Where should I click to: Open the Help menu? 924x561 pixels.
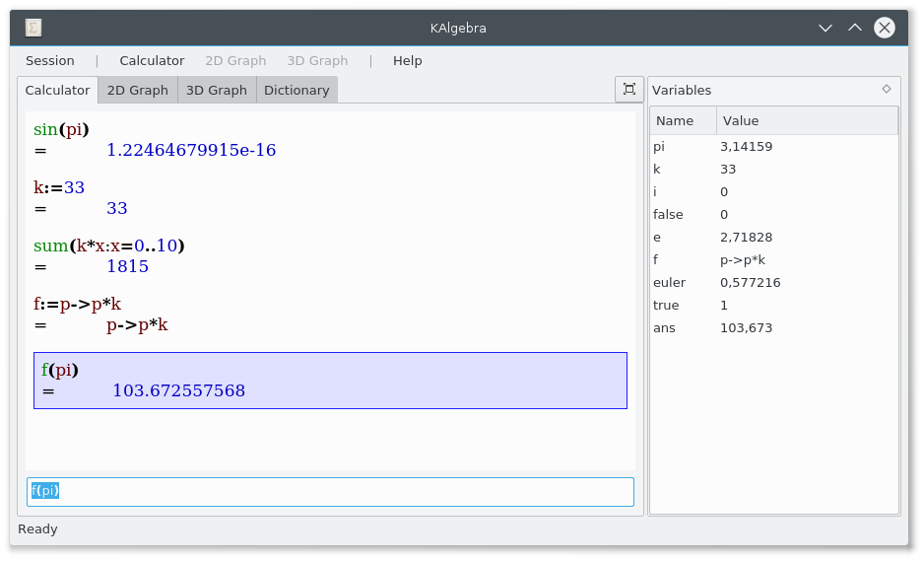(x=407, y=60)
